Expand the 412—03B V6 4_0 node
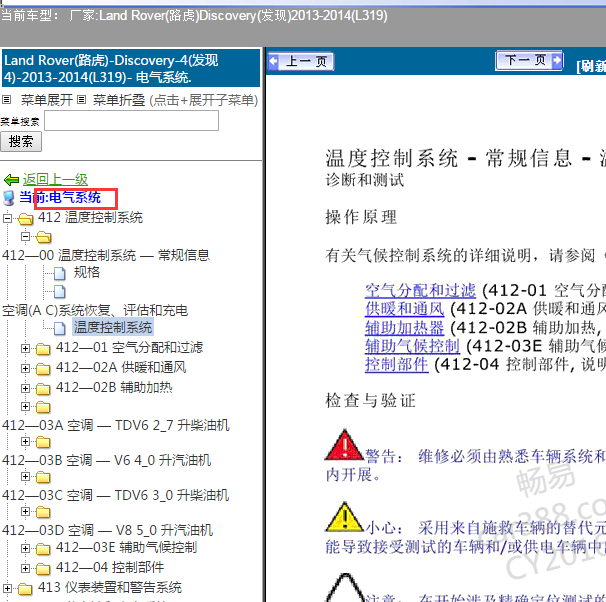Screen dimensions: 606x602 [x=26, y=441]
